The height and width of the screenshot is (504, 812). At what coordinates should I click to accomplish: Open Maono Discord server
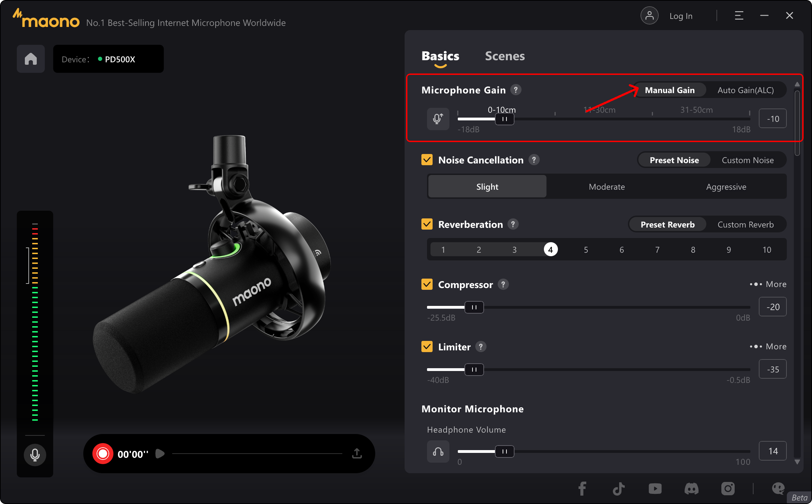pos(691,489)
